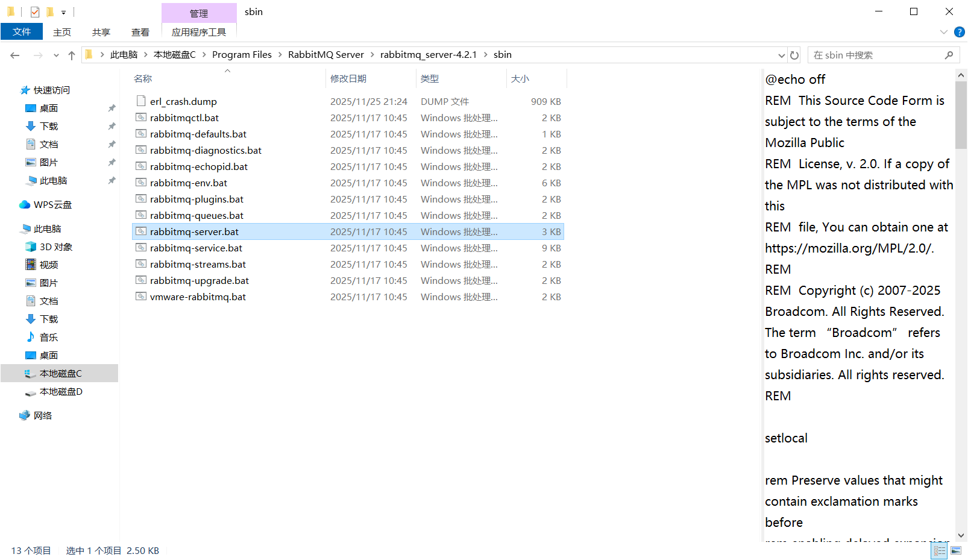Switch to the 共享 ribbon tab
This screenshot has height=560, width=968.
coord(101,32)
